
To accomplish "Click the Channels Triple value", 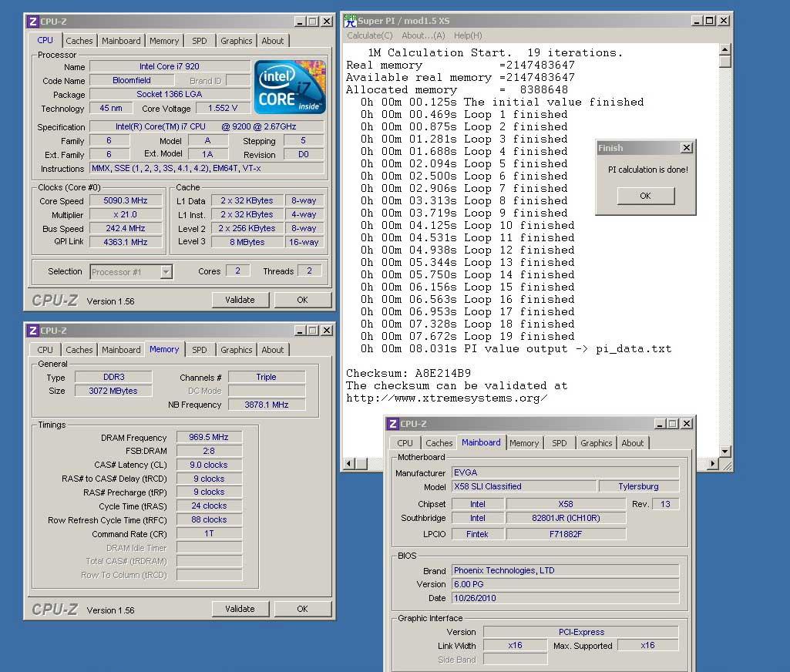I will [267, 377].
